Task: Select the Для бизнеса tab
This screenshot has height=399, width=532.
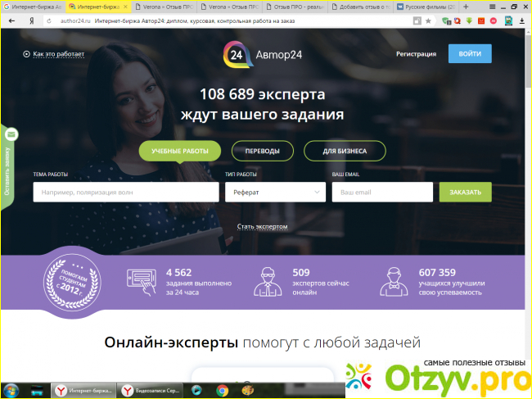Action: (345, 151)
